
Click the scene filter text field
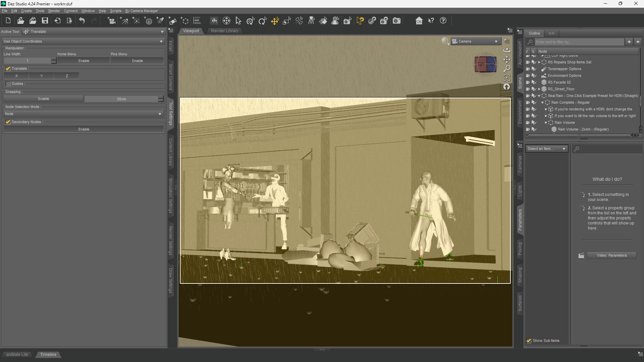pyautogui.click(x=580, y=42)
